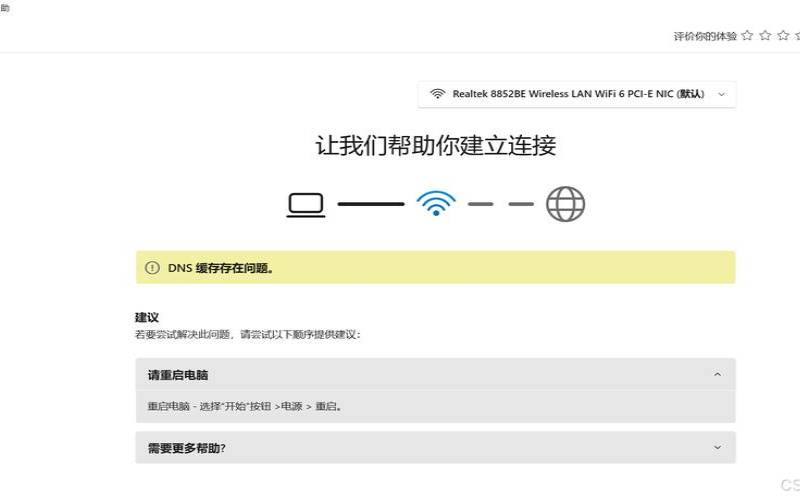Viewport: 800px width, 500px height.
Task: Click the warning icon beside DNS message
Action: [x=152, y=267]
